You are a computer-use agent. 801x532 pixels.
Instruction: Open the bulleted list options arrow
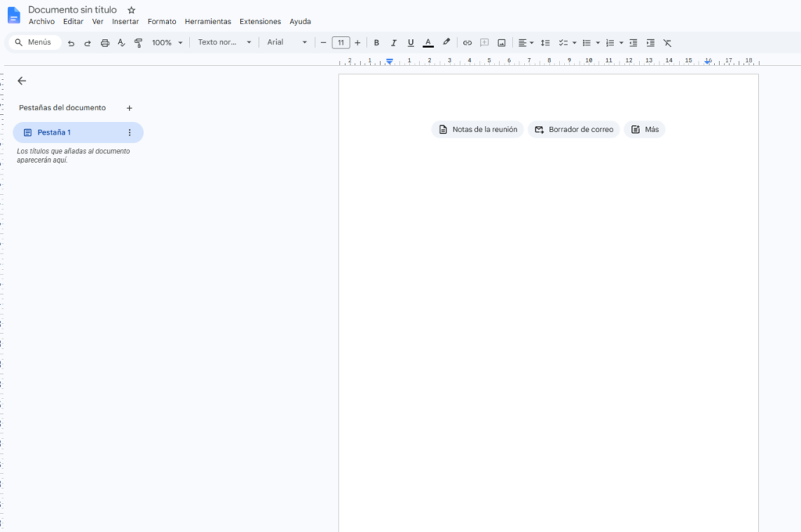(x=598, y=43)
